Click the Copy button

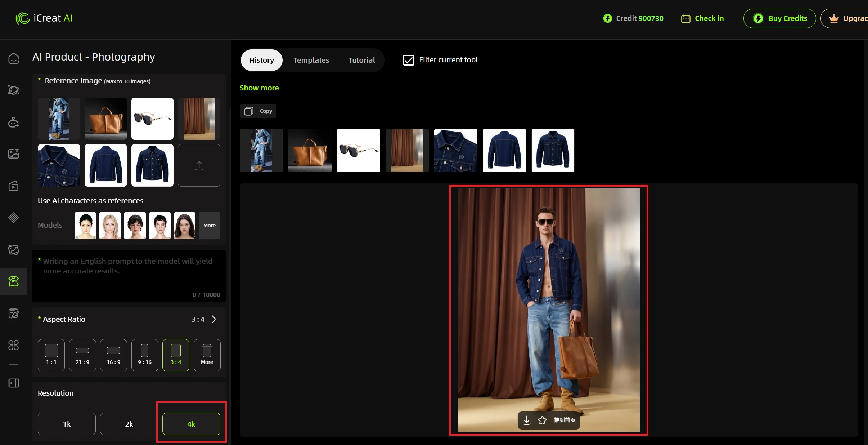pyautogui.click(x=258, y=111)
